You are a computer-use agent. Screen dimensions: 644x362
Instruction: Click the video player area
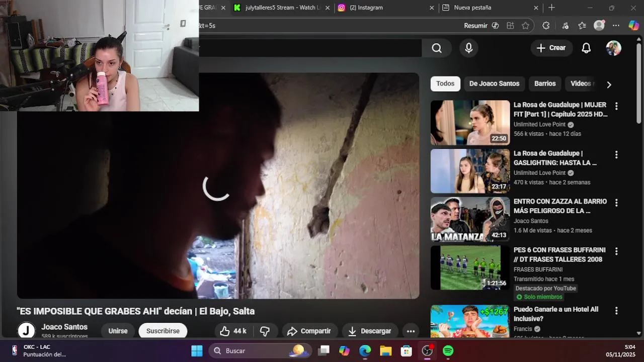[218, 186]
